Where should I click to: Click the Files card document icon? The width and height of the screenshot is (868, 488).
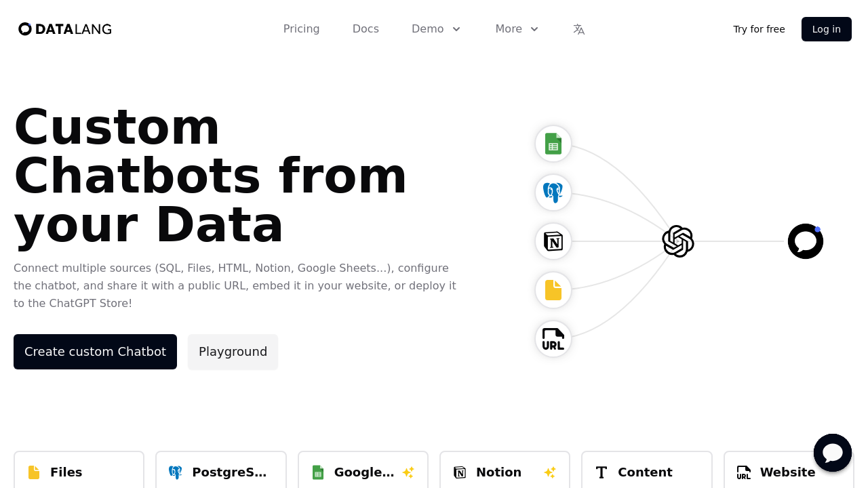(33, 472)
